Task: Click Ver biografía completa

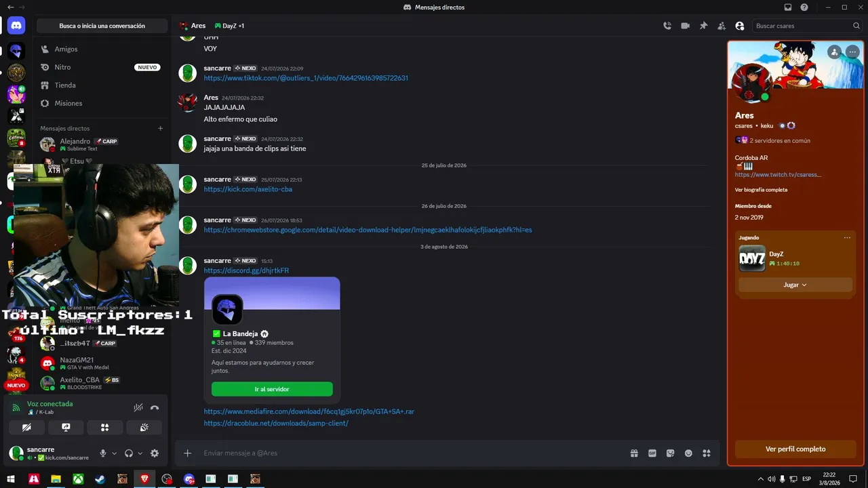Action: (761, 190)
